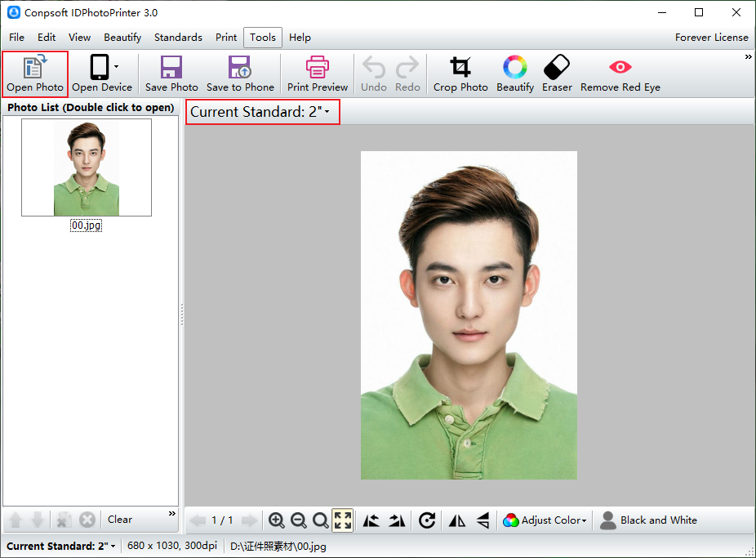This screenshot has height=558, width=756.
Task: Rotate the photo 90 degrees clockwise
Action: coord(427,520)
